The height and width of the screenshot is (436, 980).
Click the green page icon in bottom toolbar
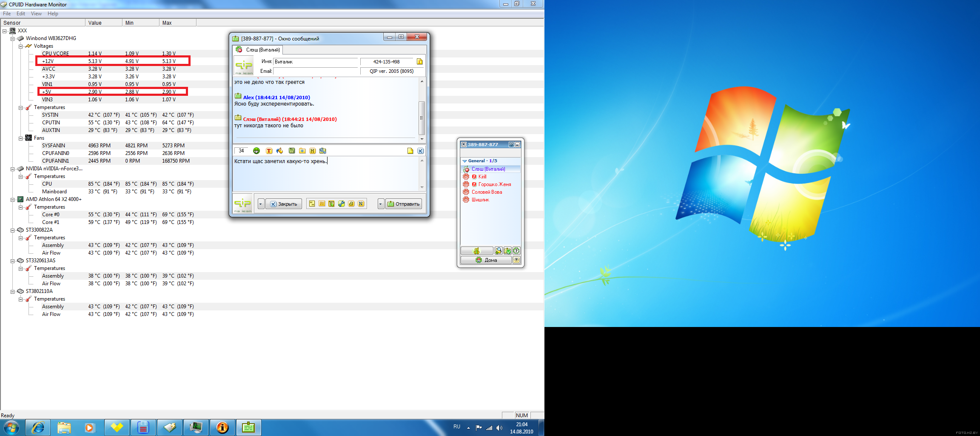point(331,204)
